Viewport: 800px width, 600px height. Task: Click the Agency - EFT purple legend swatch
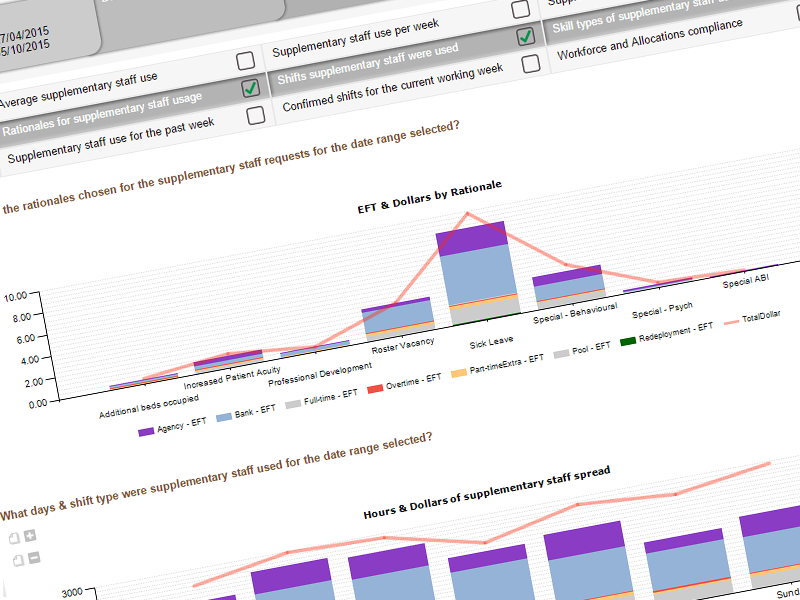point(146,432)
